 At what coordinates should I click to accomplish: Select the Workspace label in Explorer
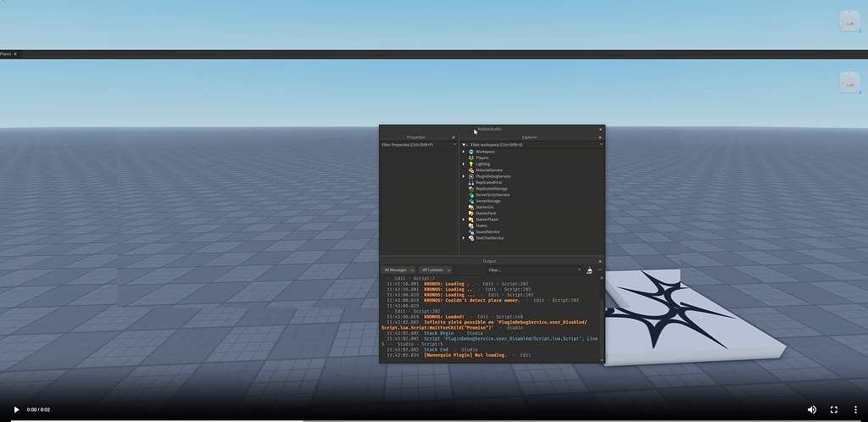(485, 152)
